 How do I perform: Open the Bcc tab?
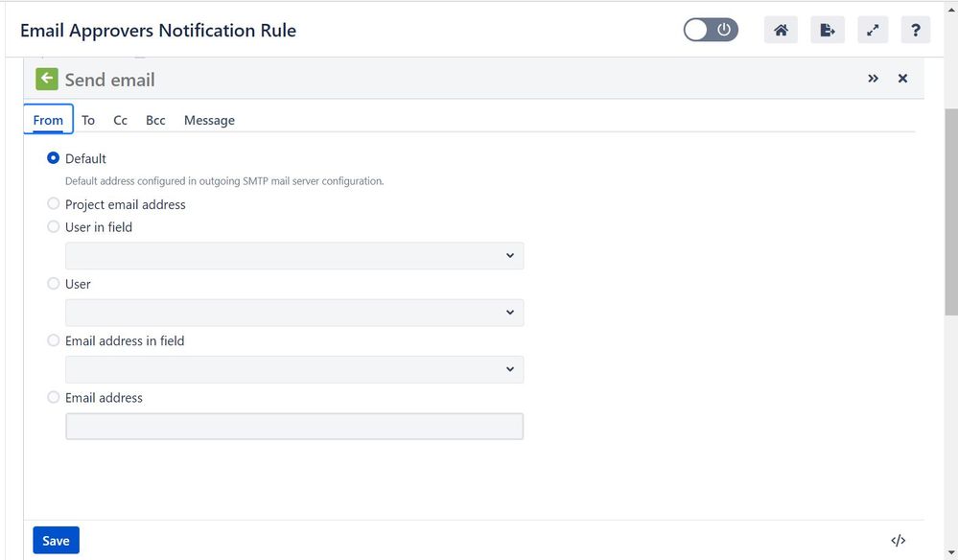pyautogui.click(x=155, y=120)
